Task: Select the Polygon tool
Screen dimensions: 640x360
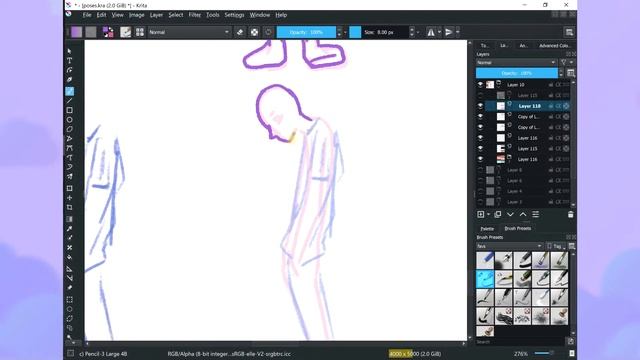Action: (x=69, y=129)
